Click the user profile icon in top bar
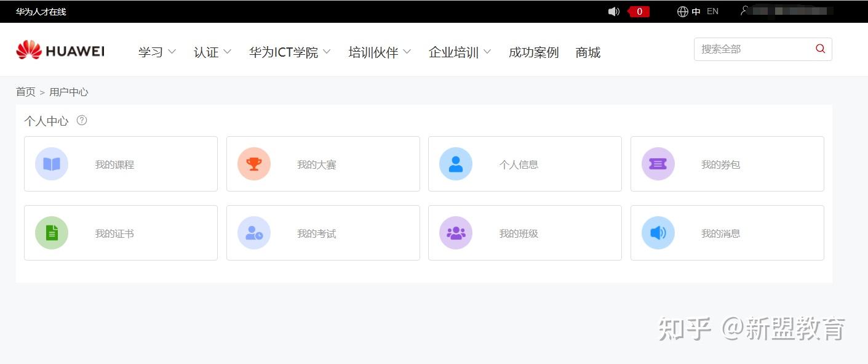 745,11
